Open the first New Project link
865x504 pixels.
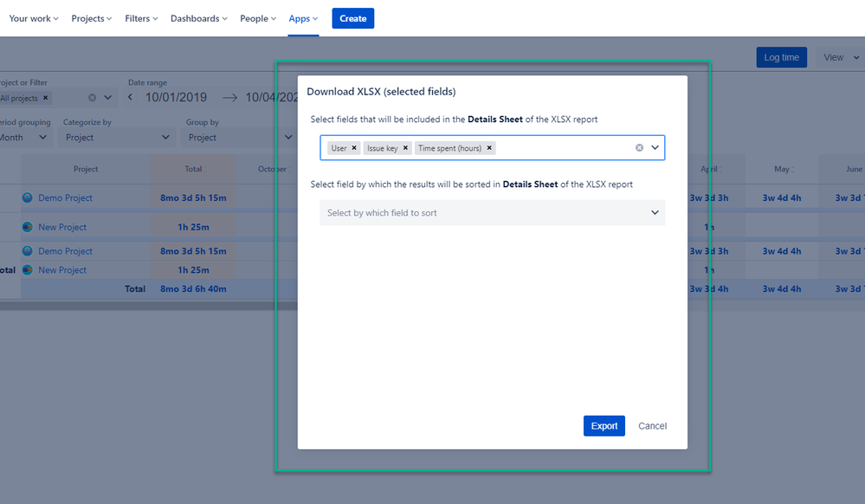[62, 227]
